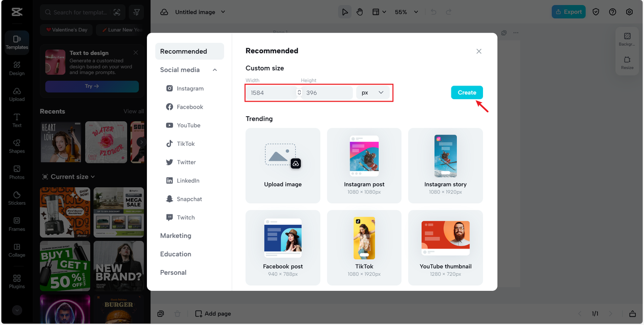This screenshot has height=325, width=644.
Task: Click the undo arrow
Action: pyautogui.click(x=434, y=12)
